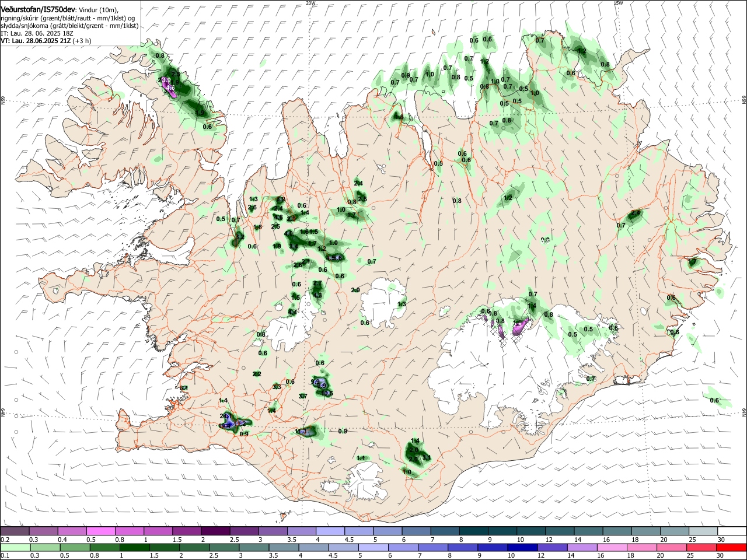The image size is (747, 560).
Task: Click the '3.3' precipitation value on the map
Action: [277, 387]
